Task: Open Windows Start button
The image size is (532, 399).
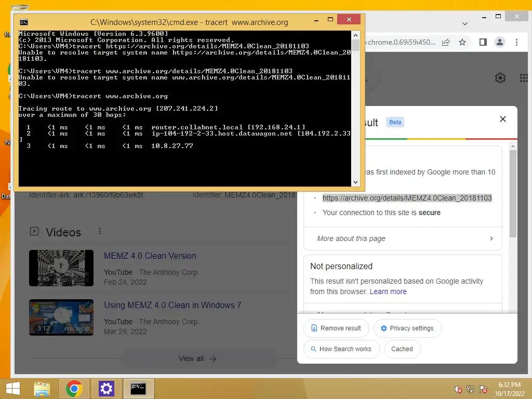Action: click(x=13, y=389)
